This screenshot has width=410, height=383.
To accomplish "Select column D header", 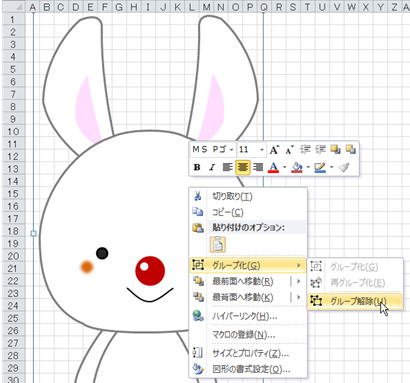I will pos(76,7).
